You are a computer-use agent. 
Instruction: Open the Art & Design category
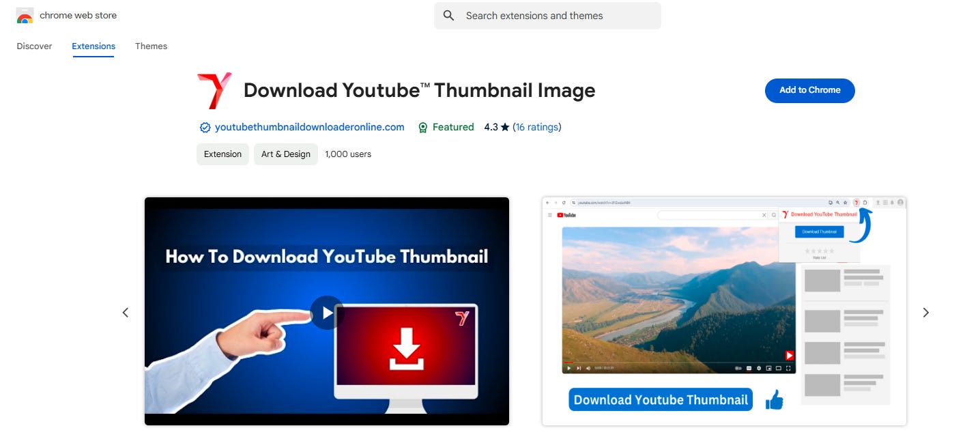tap(285, 154)
